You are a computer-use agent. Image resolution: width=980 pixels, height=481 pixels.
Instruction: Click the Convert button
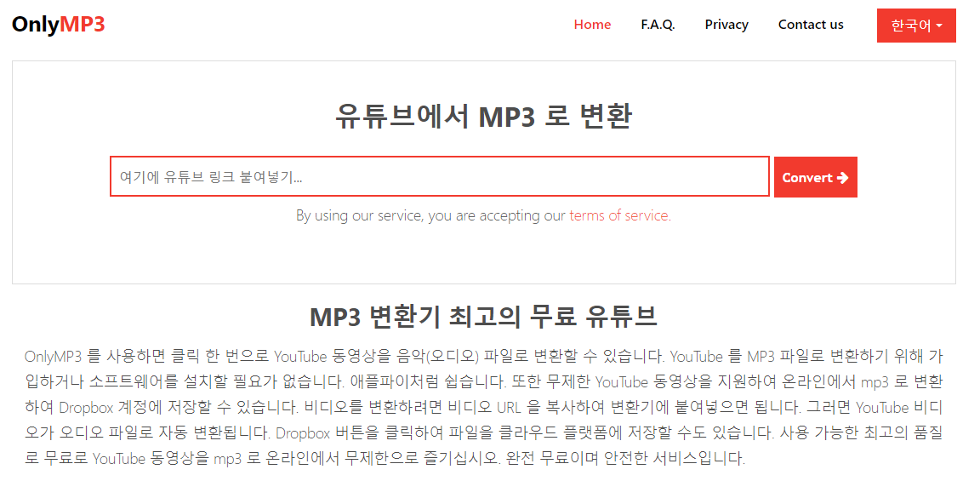coord(816,177)
